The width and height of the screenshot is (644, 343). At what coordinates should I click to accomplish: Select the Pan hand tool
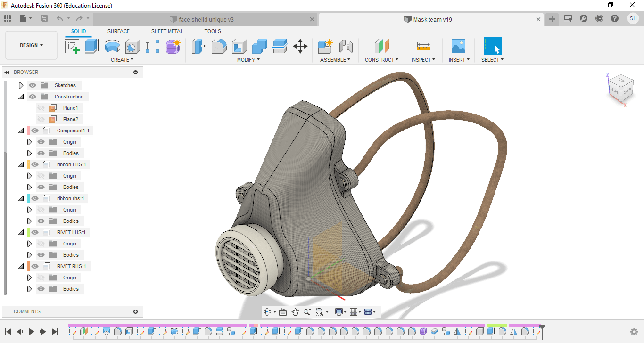click(x=295, y=312)
